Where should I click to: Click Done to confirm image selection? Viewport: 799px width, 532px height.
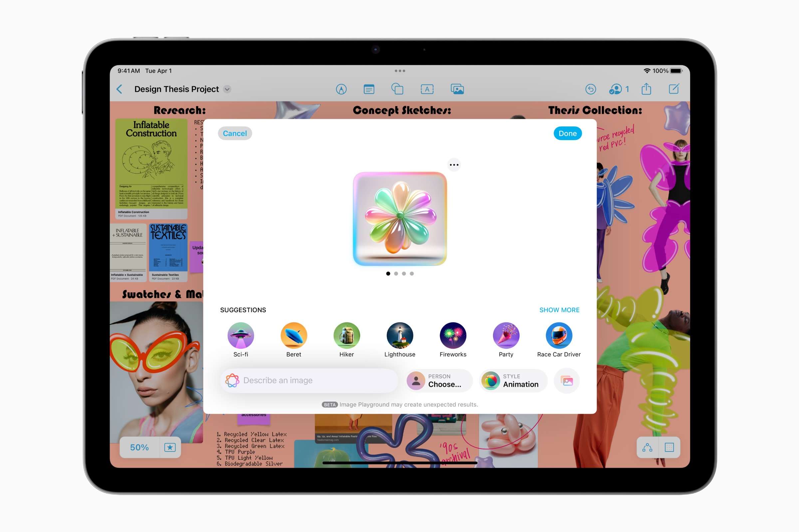[x=567, y=134]
